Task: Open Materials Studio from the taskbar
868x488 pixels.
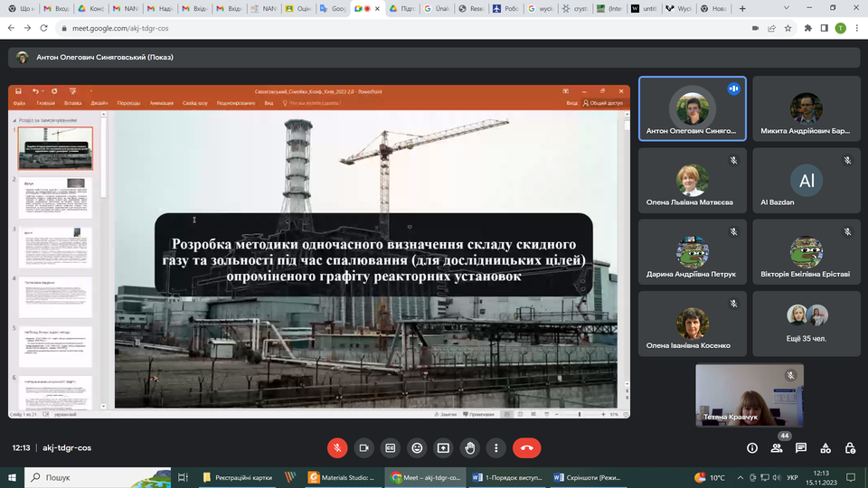Action: 340,477
